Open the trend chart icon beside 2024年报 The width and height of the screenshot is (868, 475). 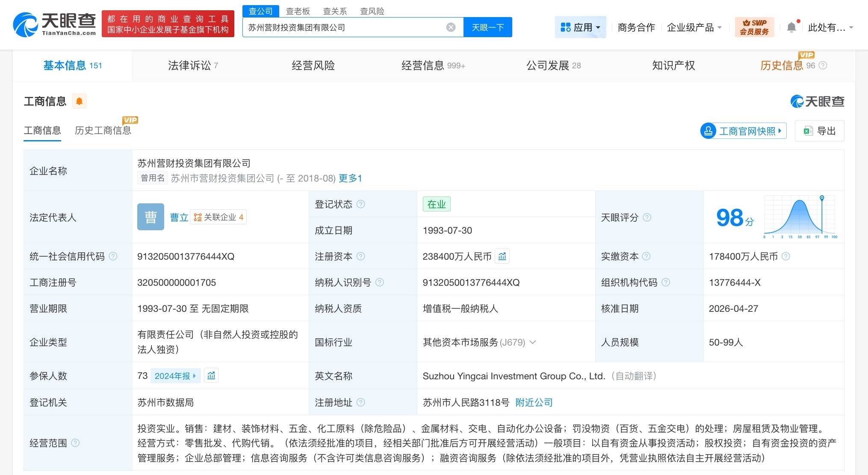pos(211,375)
